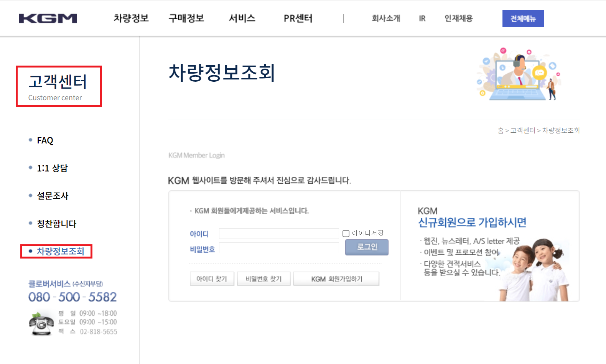Screen dimensions: 606x364
Task: Click the 신규회원으로 가입하시면 text
Action: (472, 222)
